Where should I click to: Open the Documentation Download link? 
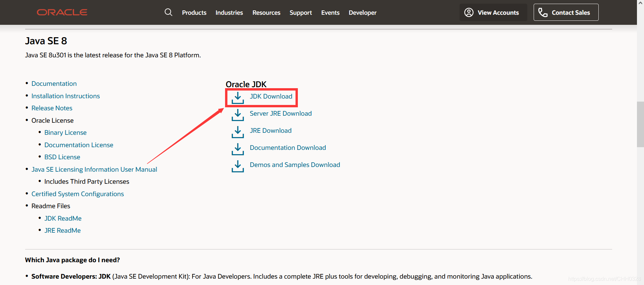coord(288,148)
